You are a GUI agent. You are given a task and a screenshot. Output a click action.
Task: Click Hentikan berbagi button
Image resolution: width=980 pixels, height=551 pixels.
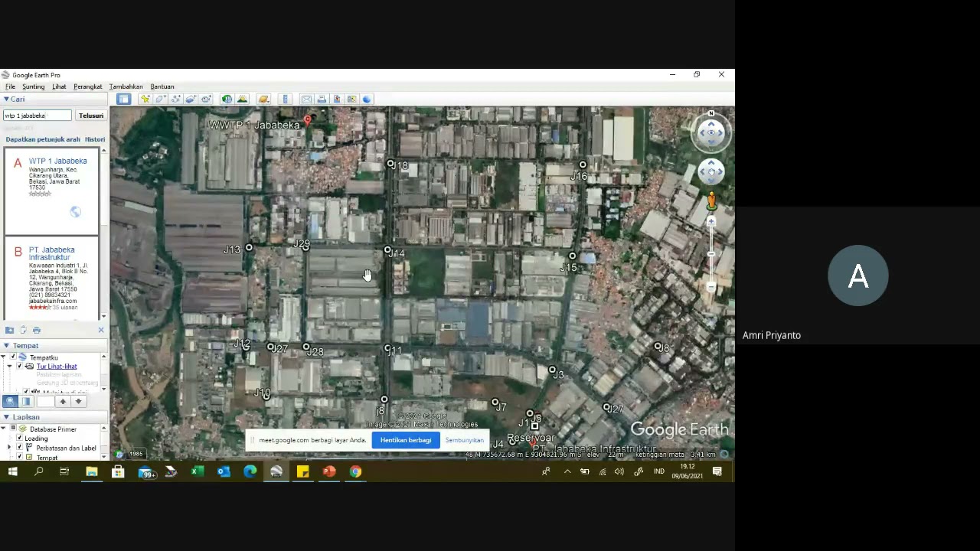pyautogui.click(x=406, y=440)
